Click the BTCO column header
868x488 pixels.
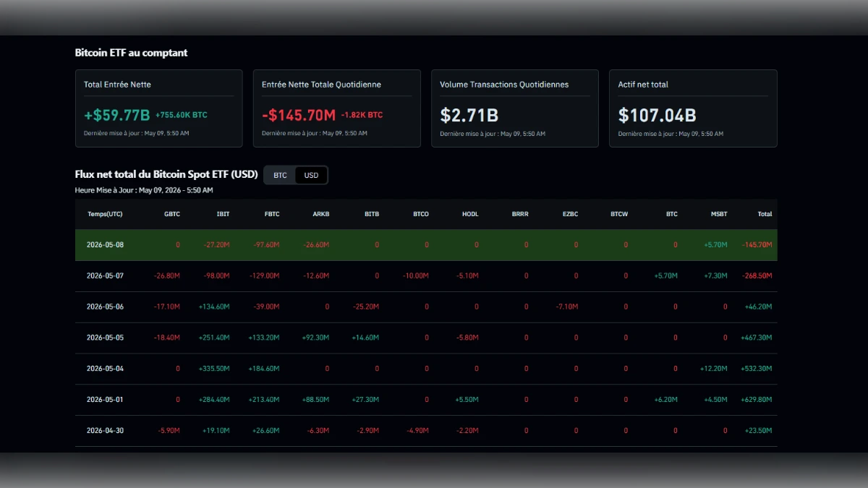pyautogui.click(x=421, y=214)
